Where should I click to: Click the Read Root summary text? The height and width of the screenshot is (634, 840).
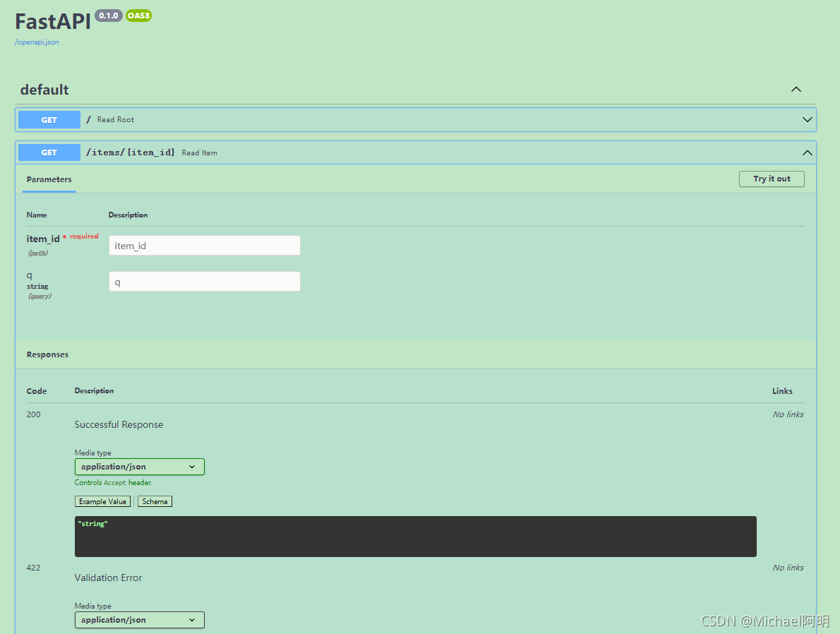[115, 119]
